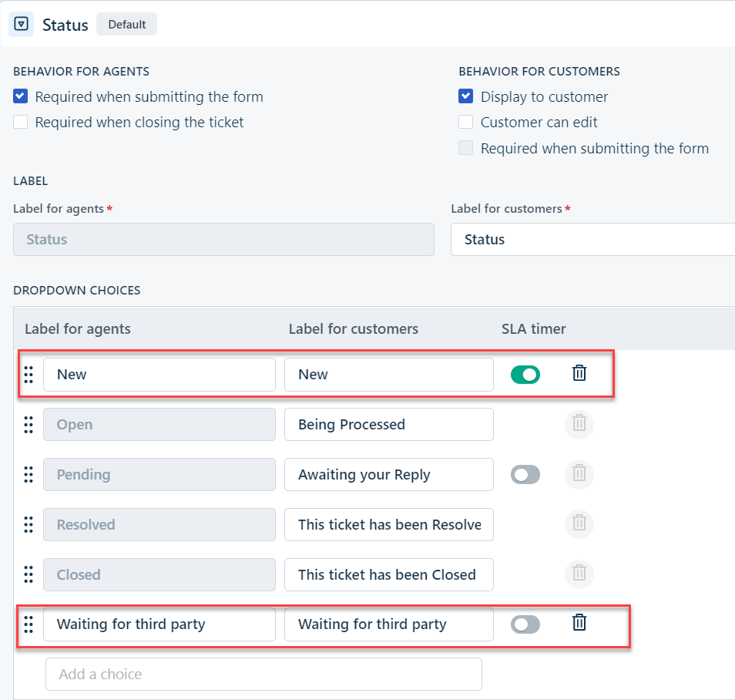Click the Label for customers Status field
This screenshot has height=700, width=735.
pyautogui.click(x=592, y=239)
